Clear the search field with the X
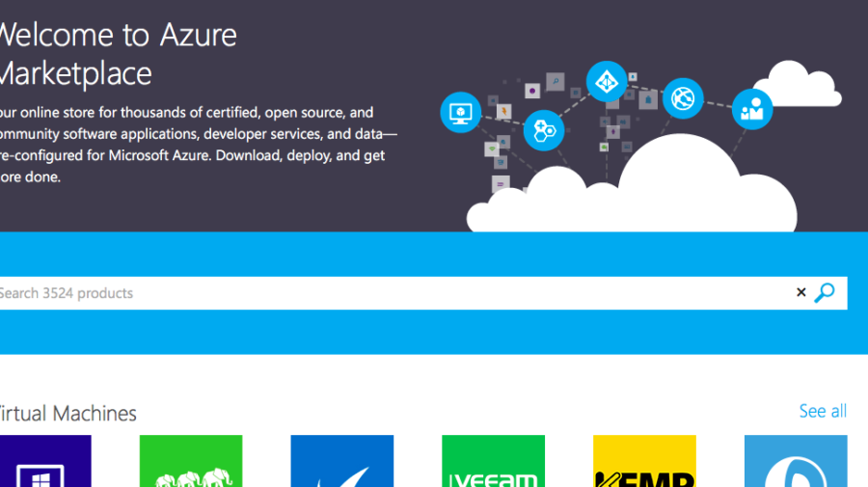This screenshot has width=868, height=487. [x=800, y=292]
